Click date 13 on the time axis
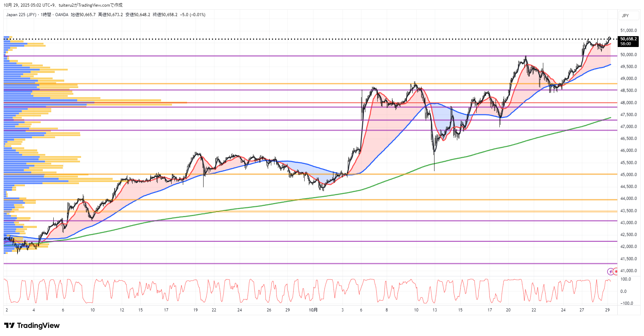 pyautogui.click(x=434, y=310)
